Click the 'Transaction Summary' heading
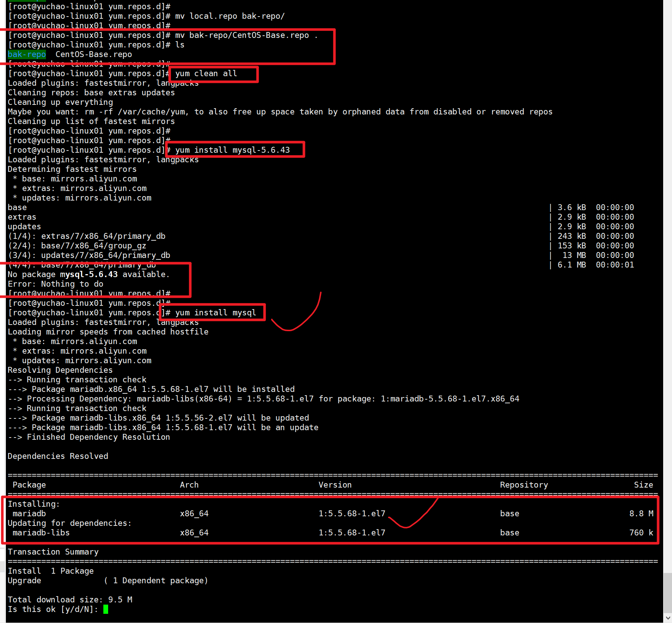Image resolution: width=672 pixels, height=623 pixels. [53, 552]
